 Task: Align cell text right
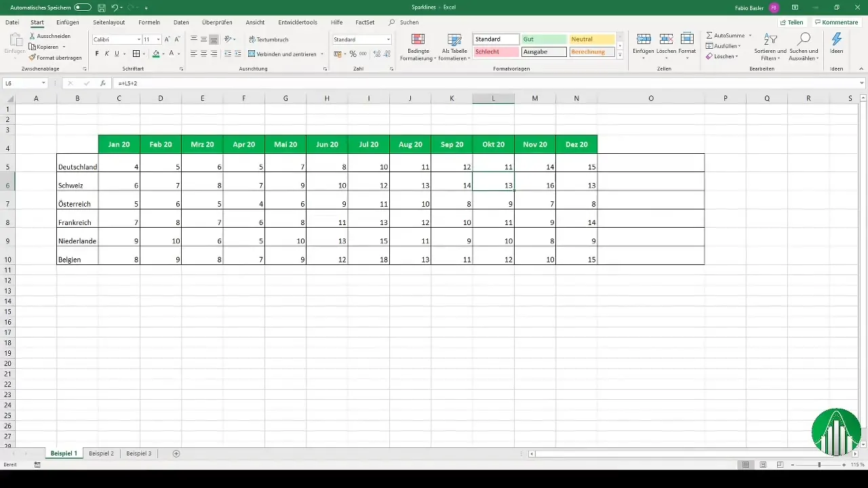[214, 54]
